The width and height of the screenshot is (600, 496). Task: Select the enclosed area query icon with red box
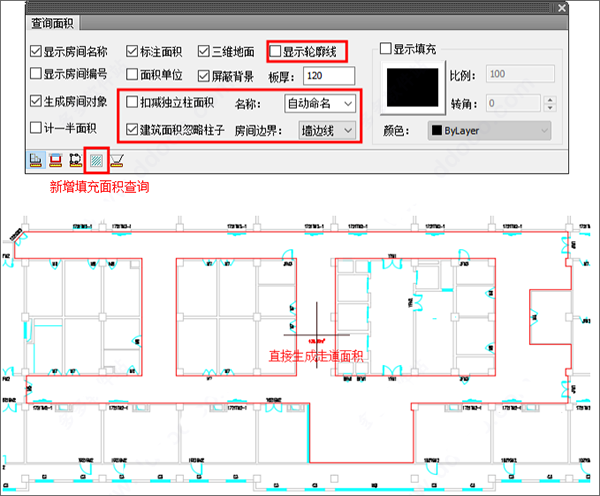tap(55, 160)
